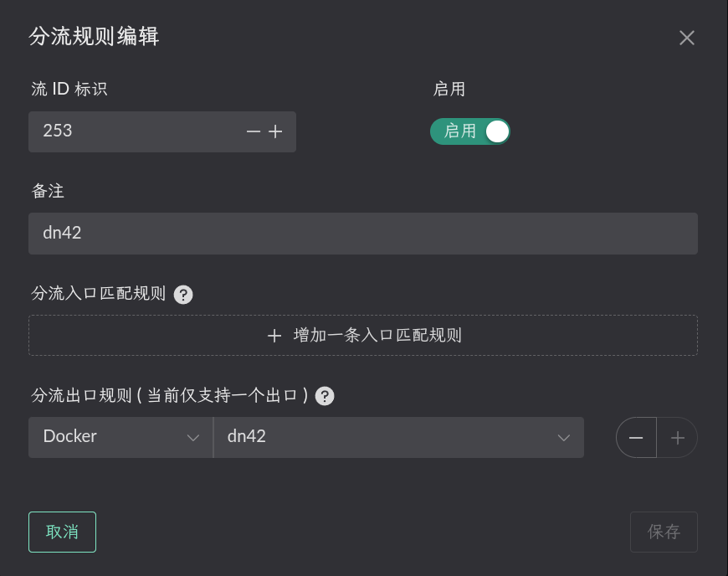728x576 pixels.
Task: Click the help icon beside 分流出口规则
Action: [x=326, y=396]
